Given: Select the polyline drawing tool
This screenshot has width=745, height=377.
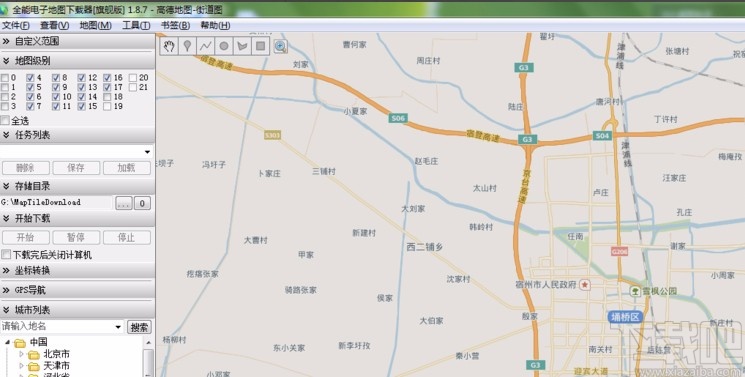Looking at the screenshot, I should [x=205, y=46].
